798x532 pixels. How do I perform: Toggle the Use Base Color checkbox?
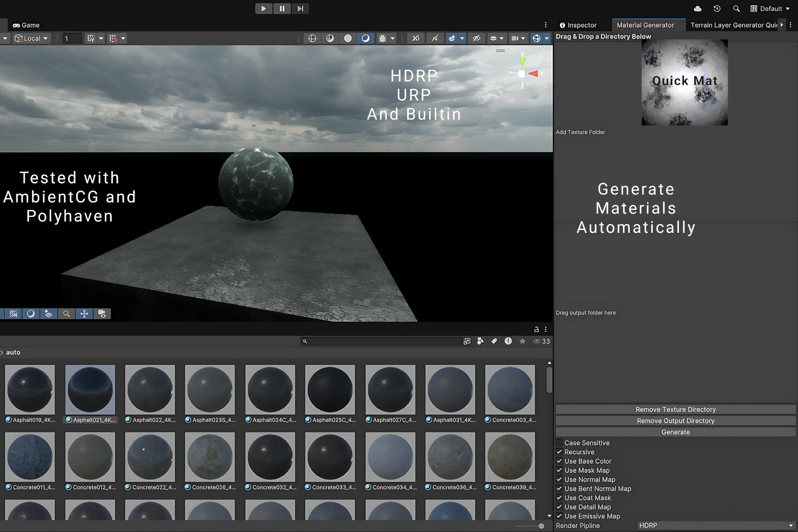click(x=559, y=461)
